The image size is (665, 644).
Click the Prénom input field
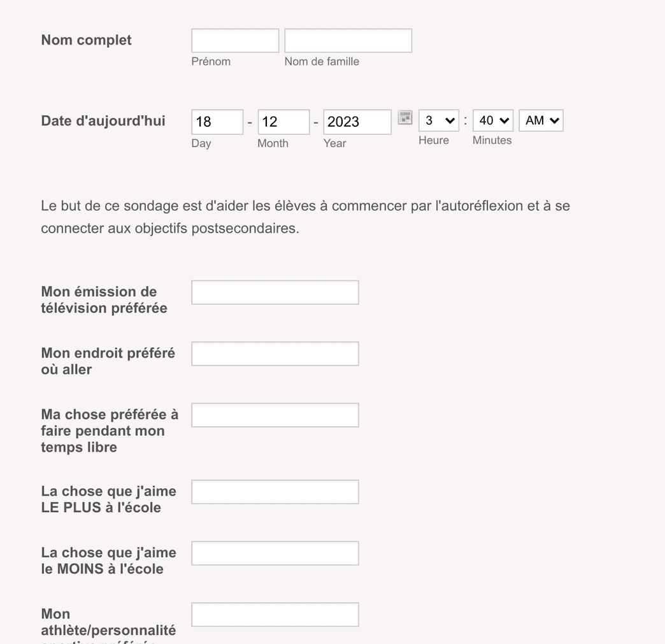(x=234, y=39)
